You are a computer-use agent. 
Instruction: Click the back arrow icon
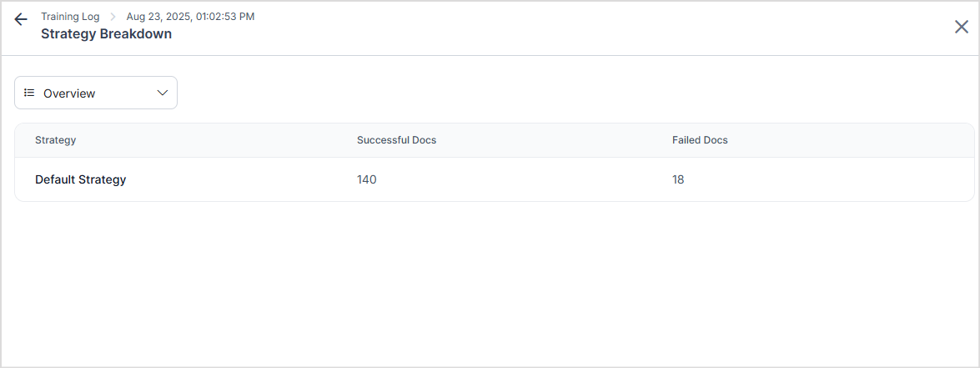21,19
